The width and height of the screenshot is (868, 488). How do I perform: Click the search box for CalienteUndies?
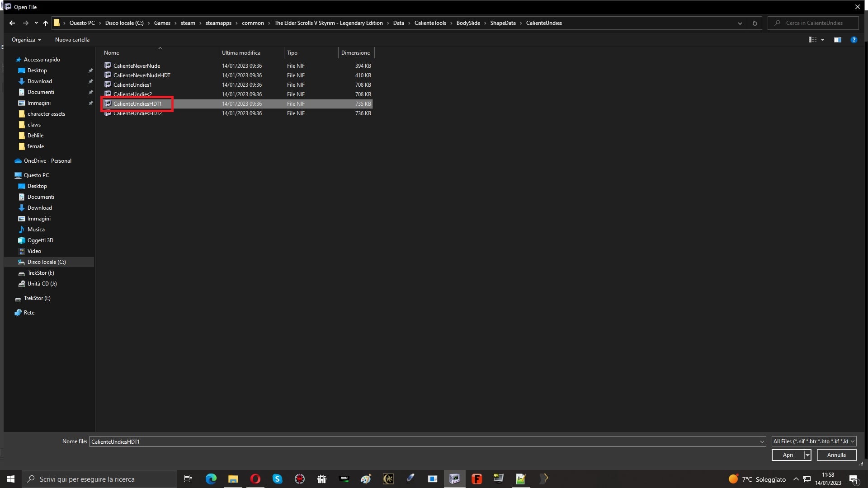[x=813, y=23]
